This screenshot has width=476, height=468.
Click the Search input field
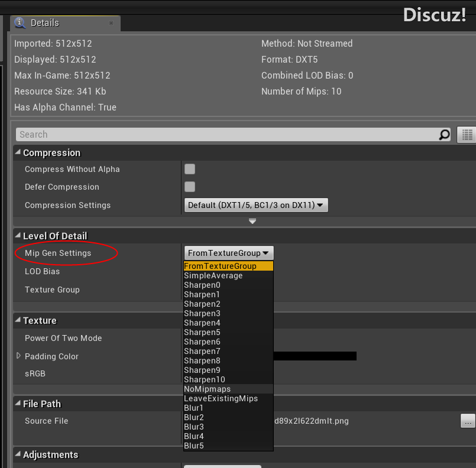[225, 135]
